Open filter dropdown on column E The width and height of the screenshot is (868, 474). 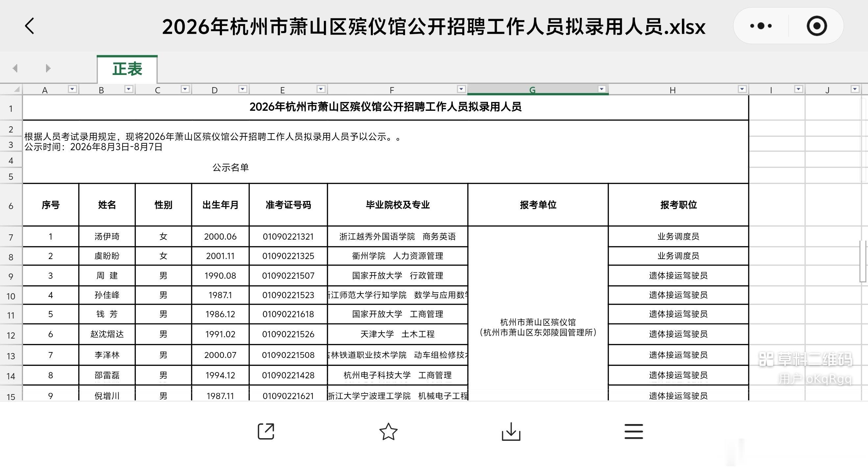321,89
